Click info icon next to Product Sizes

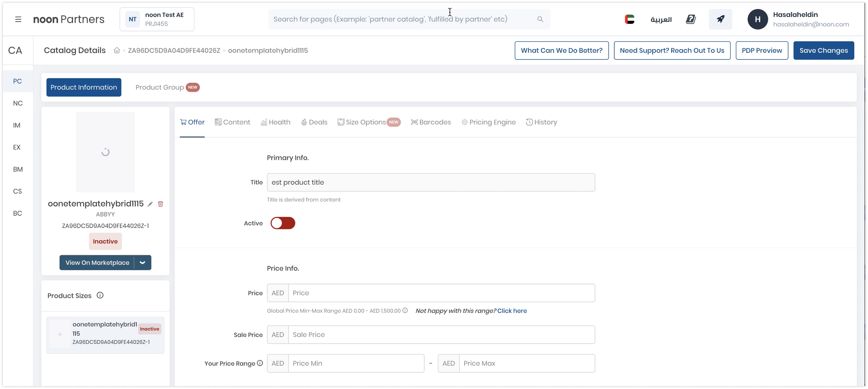[x=100, y=295]
